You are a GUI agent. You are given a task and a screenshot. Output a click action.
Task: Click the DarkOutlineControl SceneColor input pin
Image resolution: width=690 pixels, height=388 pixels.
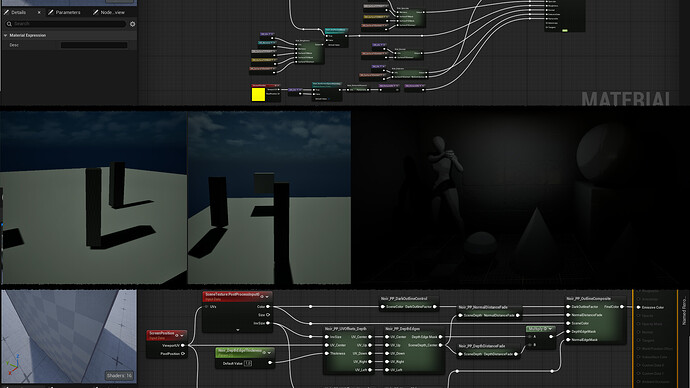383,307
